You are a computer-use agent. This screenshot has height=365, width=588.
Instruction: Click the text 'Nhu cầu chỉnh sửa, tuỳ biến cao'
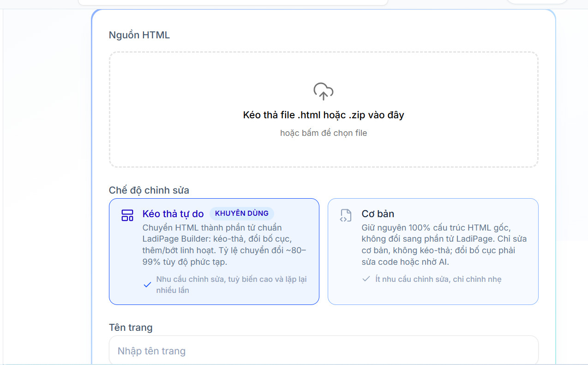pos(231,285)
